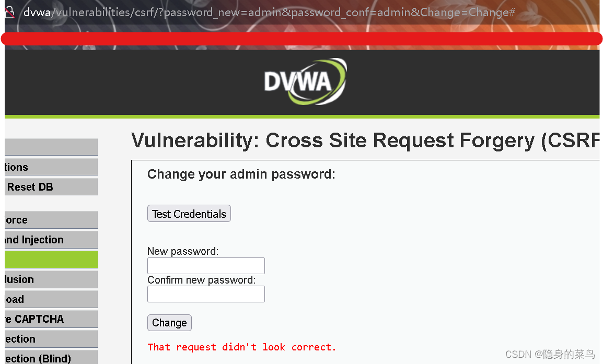Image resolution: width=603 pixels, height=364 pixels.
Task: Open the SQL Injection (Blind) item
Action: pyautogui.click(x=51, y=358)
